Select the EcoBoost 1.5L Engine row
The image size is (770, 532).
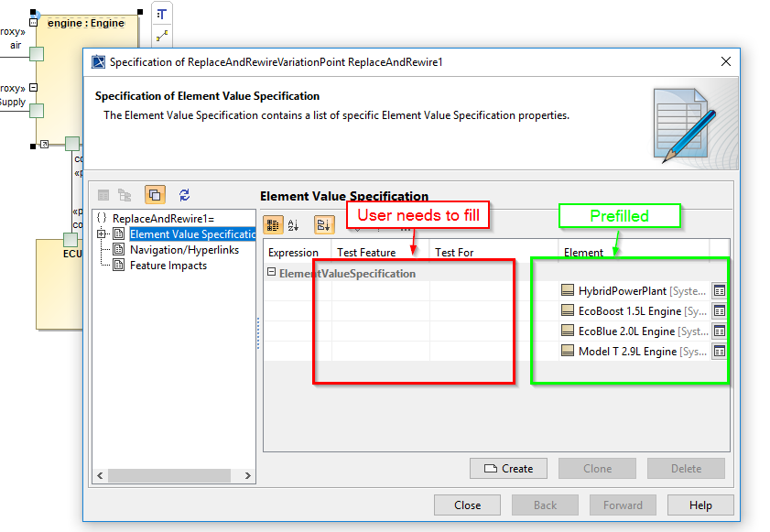(496, 311)
